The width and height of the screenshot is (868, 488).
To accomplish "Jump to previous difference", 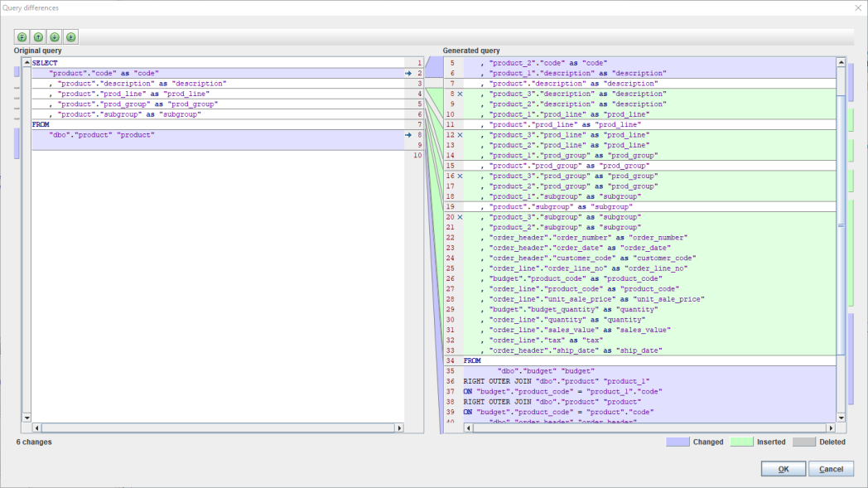I will 38,37.
